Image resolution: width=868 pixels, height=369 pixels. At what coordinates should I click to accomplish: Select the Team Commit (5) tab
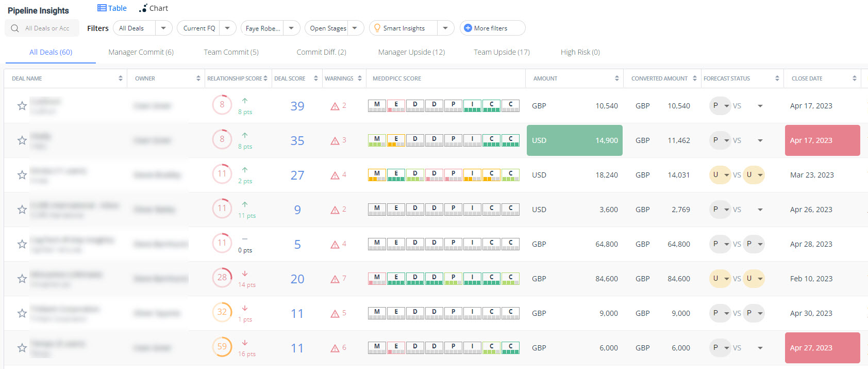231,52
